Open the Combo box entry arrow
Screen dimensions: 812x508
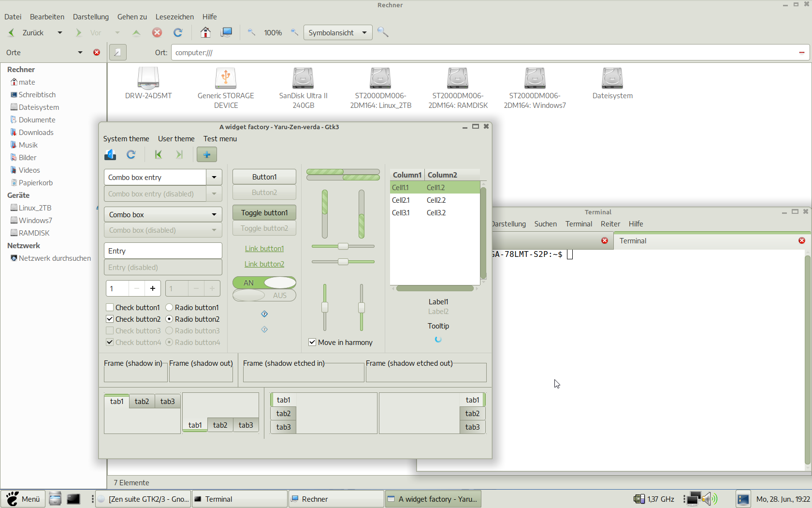214,177
